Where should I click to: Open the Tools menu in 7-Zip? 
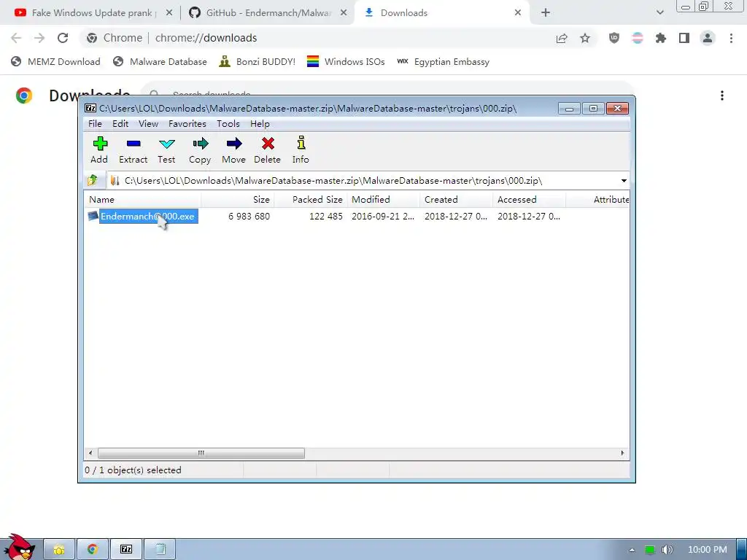point(228,124)
